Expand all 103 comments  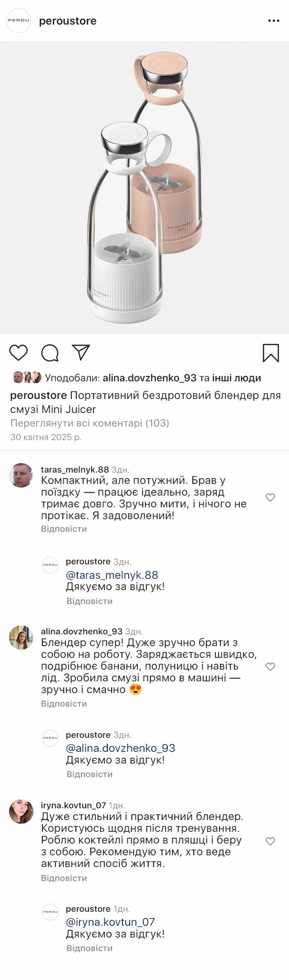point(89,423)
